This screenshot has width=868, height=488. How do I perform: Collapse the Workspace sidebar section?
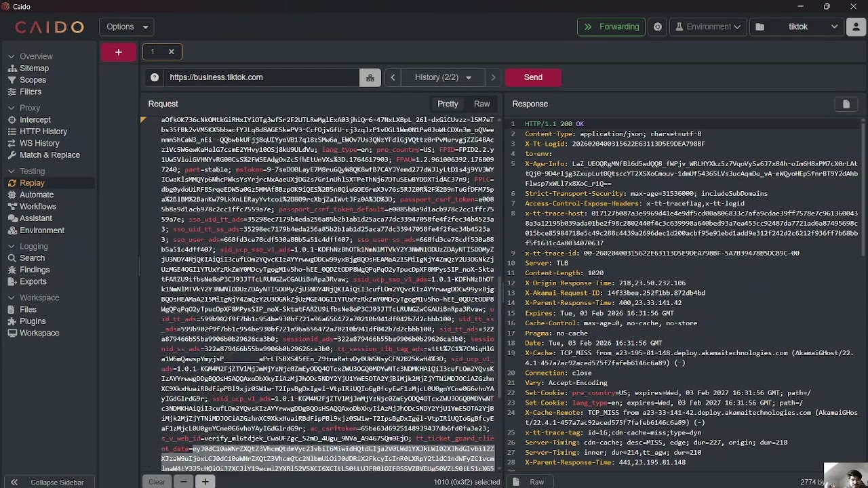click(12, 298)
